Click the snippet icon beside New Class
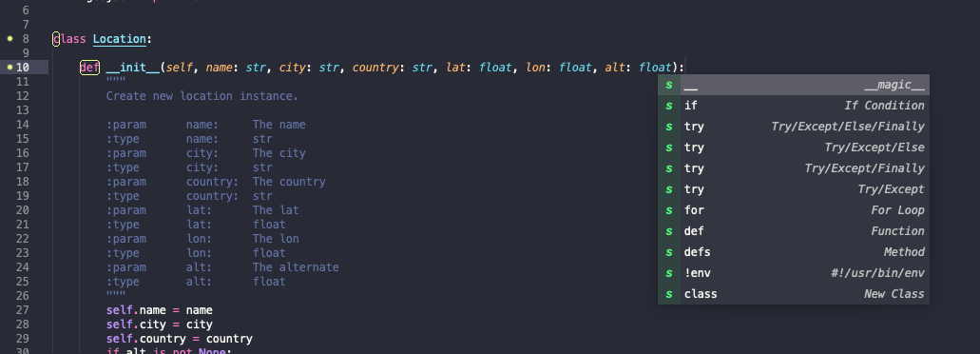 pyautogui.click(x=669, y=294)
